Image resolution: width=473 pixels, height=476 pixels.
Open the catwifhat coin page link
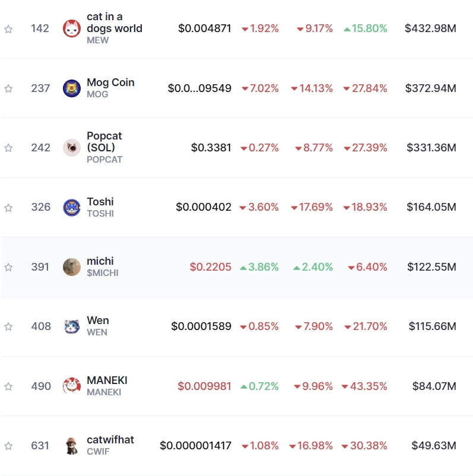110,440
